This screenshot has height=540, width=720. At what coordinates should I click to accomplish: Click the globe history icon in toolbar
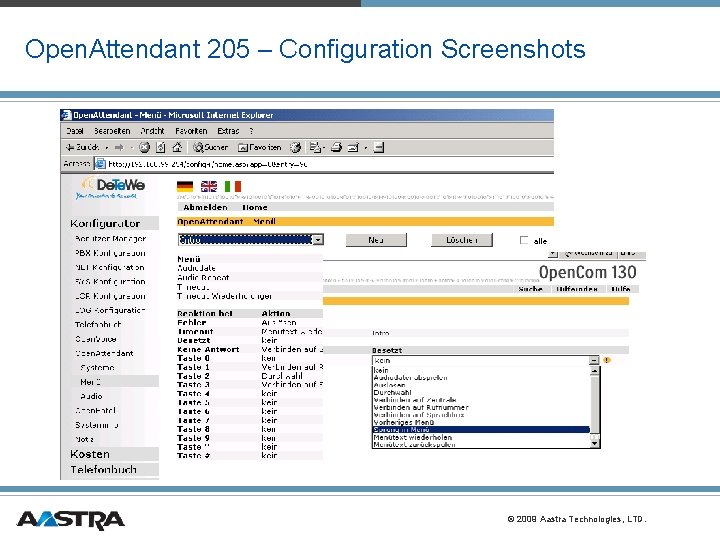coord(296,147)
